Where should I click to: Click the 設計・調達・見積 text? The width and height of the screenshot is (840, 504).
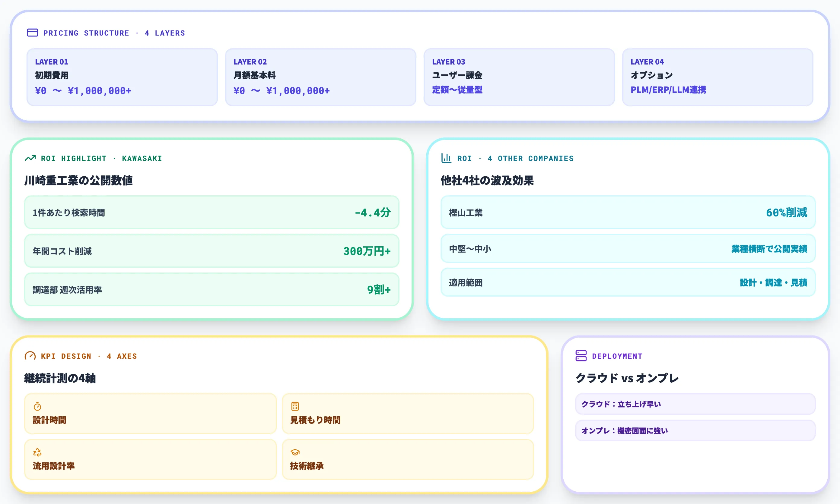(773, 282)
